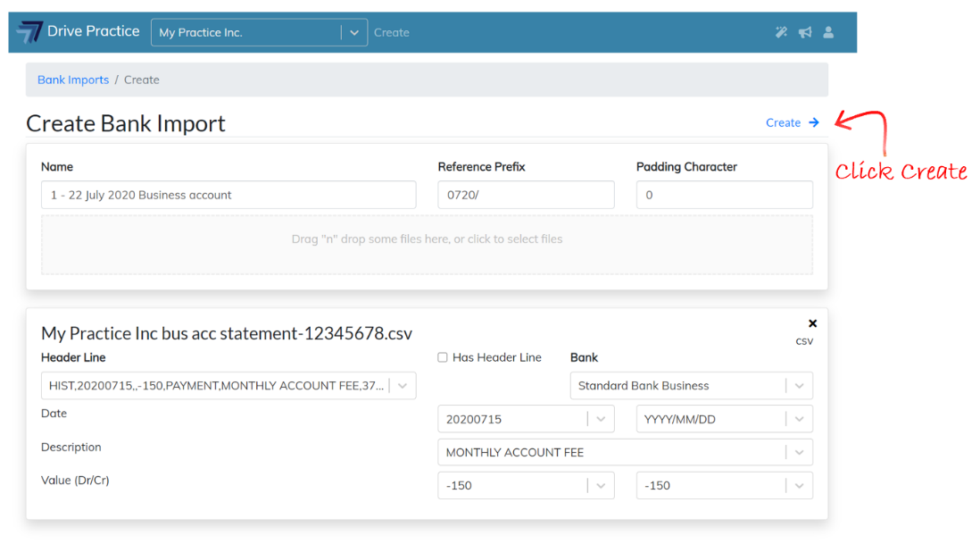
Task: Open the second Value -150 dropdown
Action: 800,485
